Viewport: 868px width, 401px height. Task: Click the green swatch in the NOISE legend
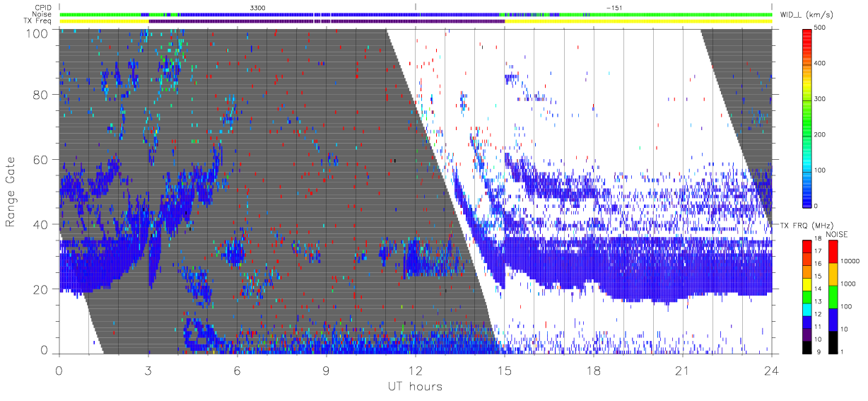pyautogui.click(x=833, y=297)
